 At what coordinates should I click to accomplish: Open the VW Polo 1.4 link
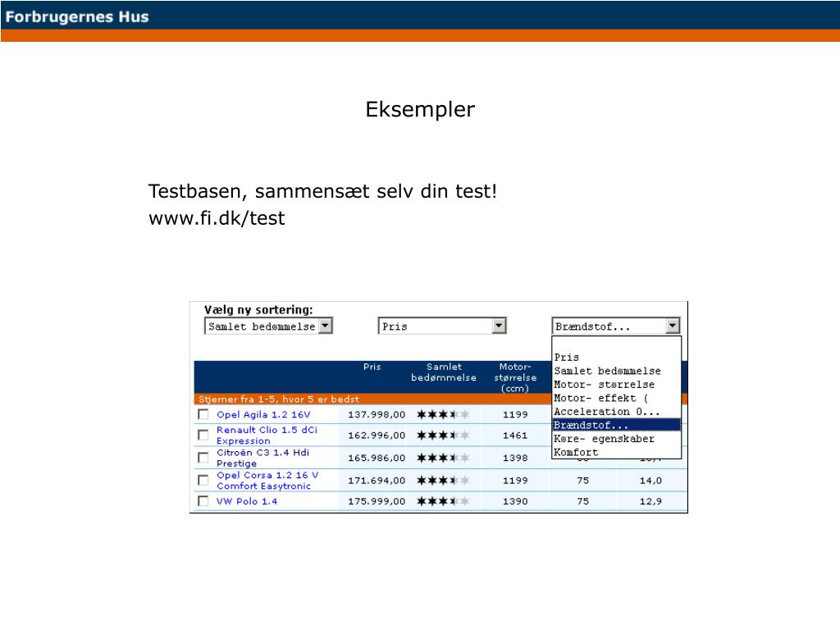coord(246,501)
